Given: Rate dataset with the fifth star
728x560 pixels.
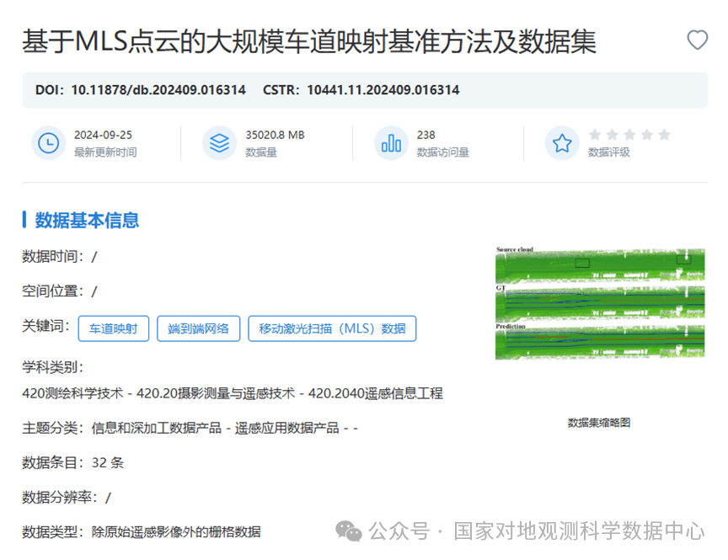Looking at the screenshot, I should (x=664, y=135).
